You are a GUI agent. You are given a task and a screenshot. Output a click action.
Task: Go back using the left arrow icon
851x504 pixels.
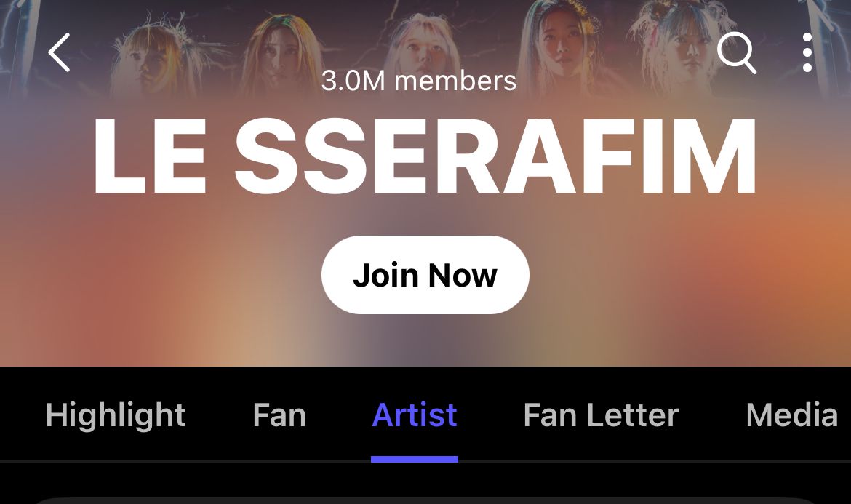[x=59, y=52]
